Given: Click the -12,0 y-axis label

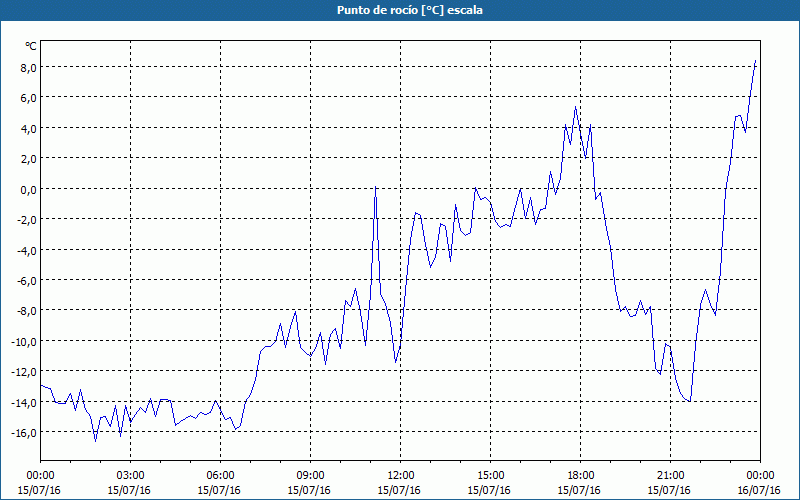Looking at the screenshot, I should [24, 372].
